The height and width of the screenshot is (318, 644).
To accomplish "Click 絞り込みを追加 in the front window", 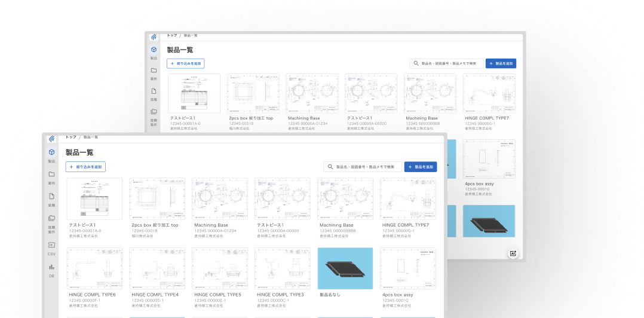I will [85, 167].
